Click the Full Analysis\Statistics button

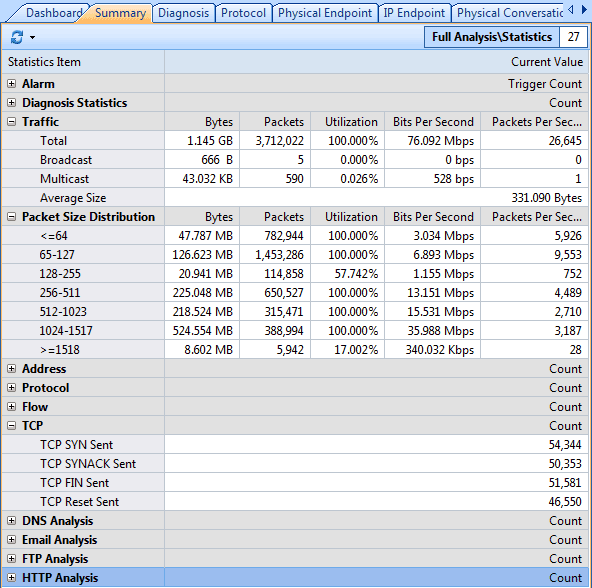(492, 37)
